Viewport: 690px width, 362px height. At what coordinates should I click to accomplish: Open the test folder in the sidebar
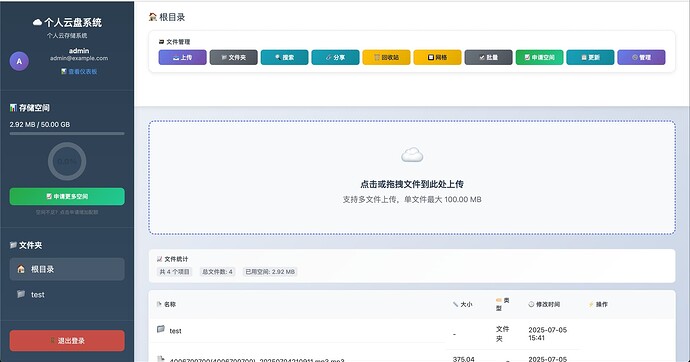tap(67, 295)
